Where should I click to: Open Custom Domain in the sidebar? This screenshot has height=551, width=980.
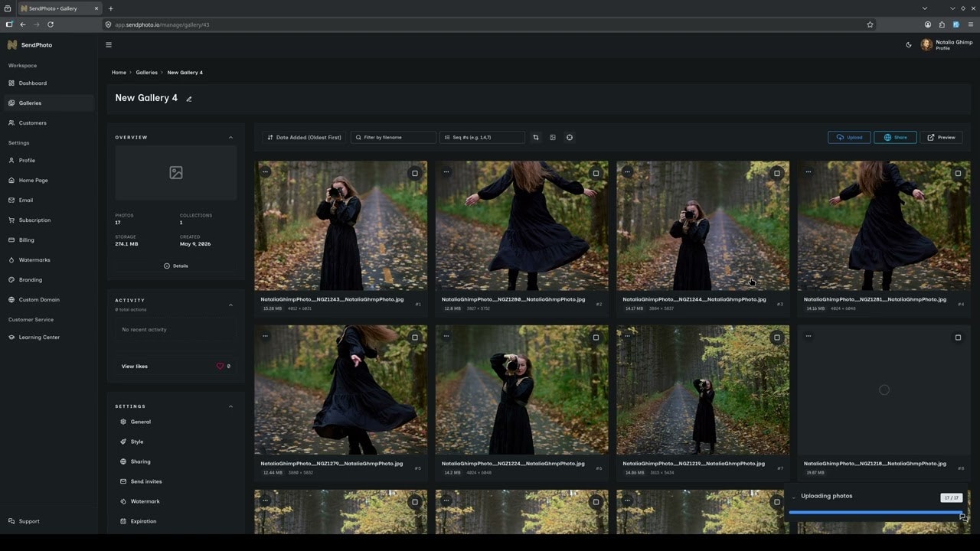click(49, 300)
